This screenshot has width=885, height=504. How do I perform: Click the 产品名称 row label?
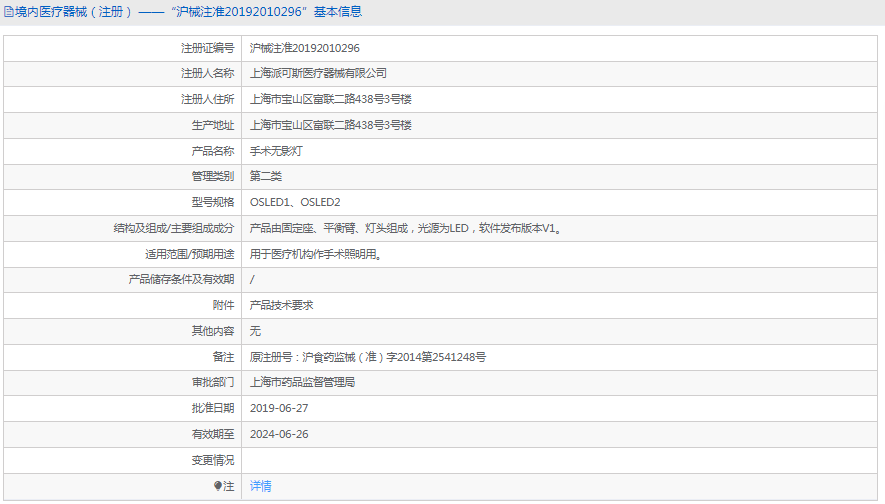tap(212, 151)
